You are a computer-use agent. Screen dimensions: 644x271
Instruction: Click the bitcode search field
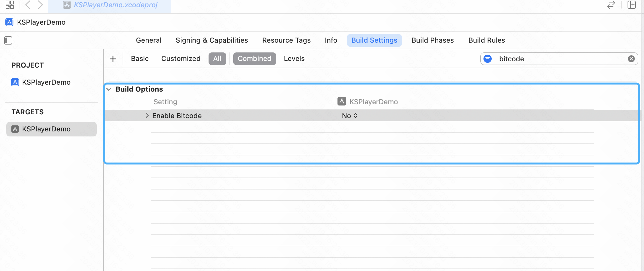point(559,59)
